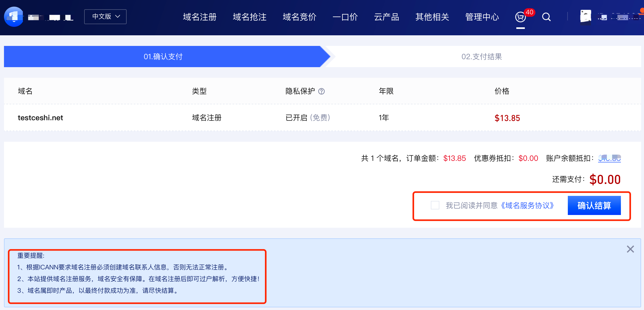
Task: Open the user avatar in header
Action: [x=585, y=16]
